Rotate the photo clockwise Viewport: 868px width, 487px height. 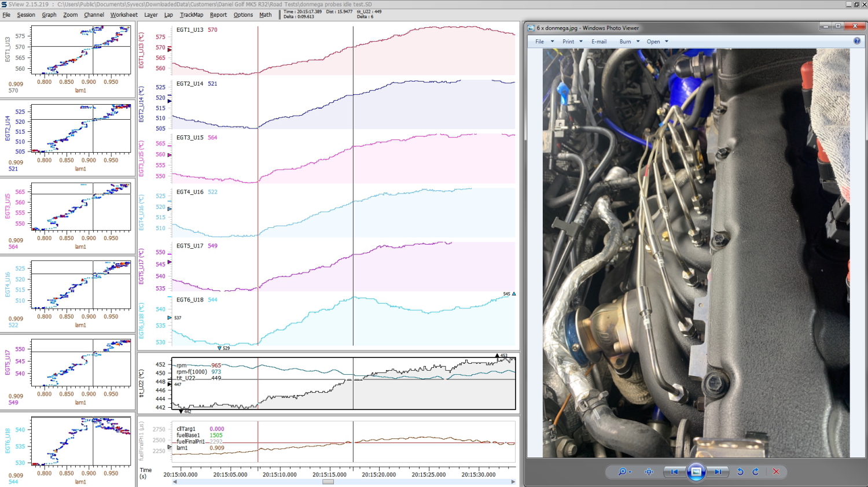(755, 472)
